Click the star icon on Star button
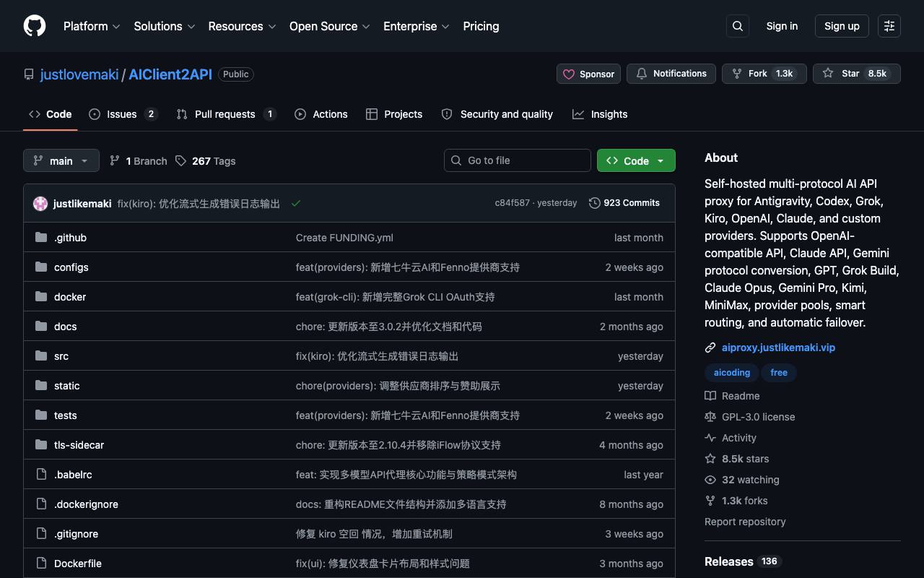Image resolution: width=924 pixels, height=578 pixels. [828, 74]
